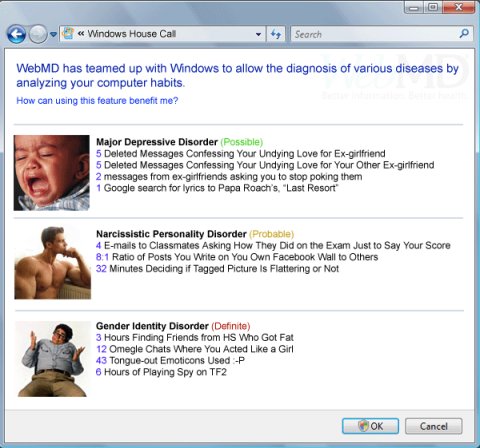Click the OK button with shield

370,426
